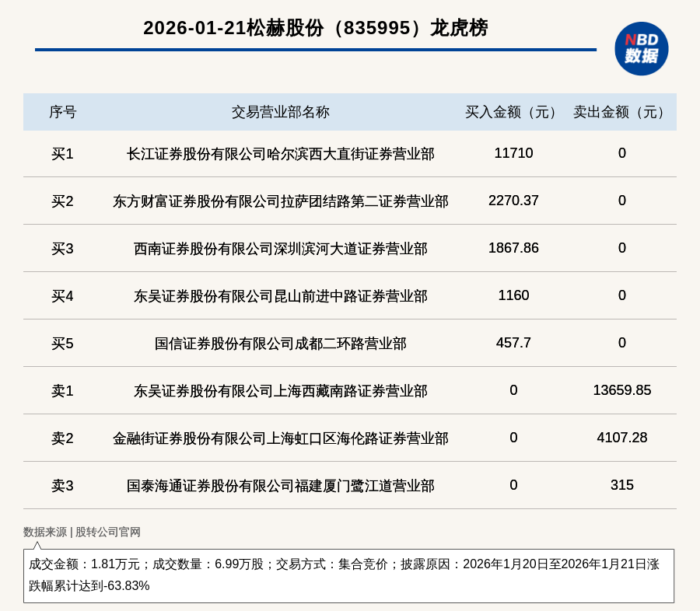Click 西南证券深圳滨河大道 branch row
This screenshot has width=700, height=611.
(x=280, y=249)
